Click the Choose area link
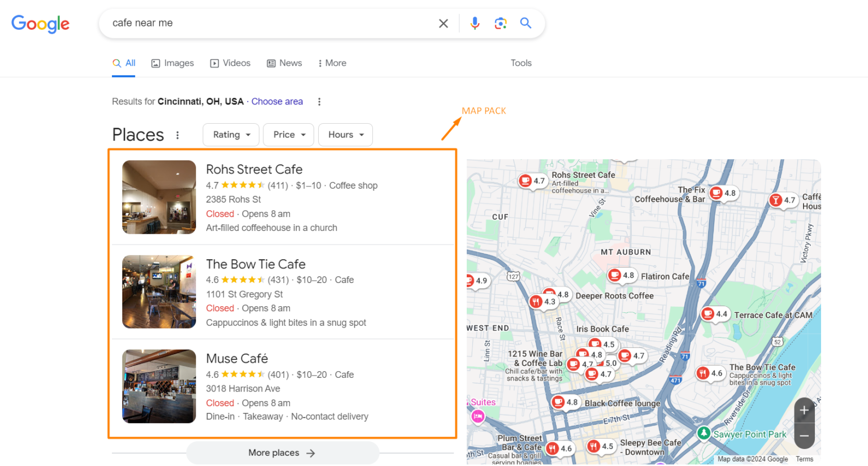The height and width of the screenshot is (466, 868). (277, 101)
